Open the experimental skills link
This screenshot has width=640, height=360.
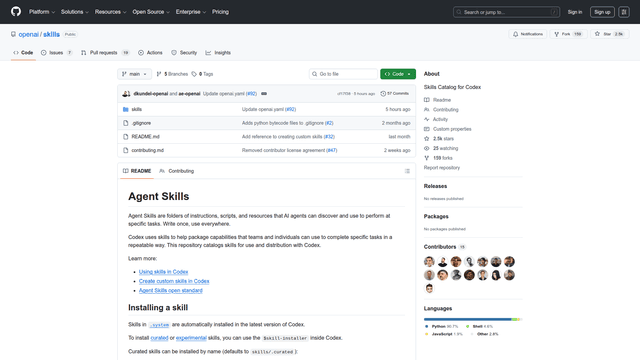pos(191,338)
